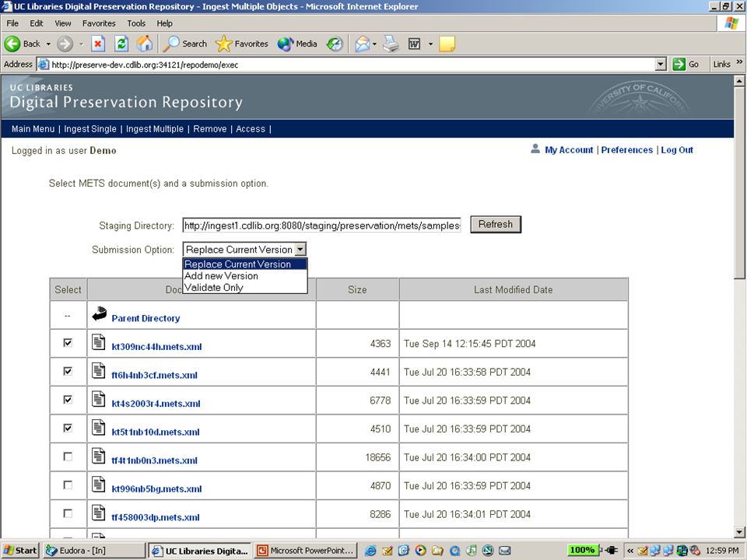Click the document icon beside kt4s2003r4.mets.xml

[x=98, y=400]
